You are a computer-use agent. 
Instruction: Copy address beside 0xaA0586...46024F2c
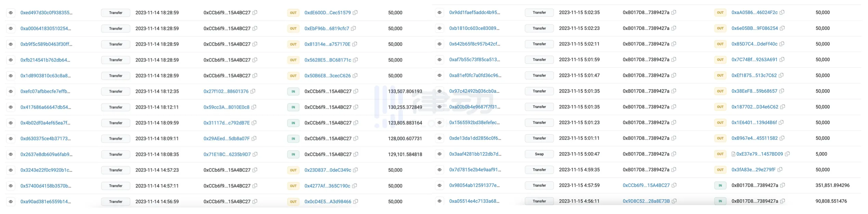coord(782,12)
